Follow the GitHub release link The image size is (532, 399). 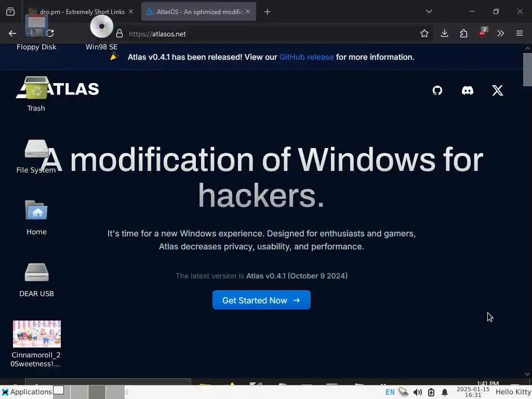coord(307,57)
